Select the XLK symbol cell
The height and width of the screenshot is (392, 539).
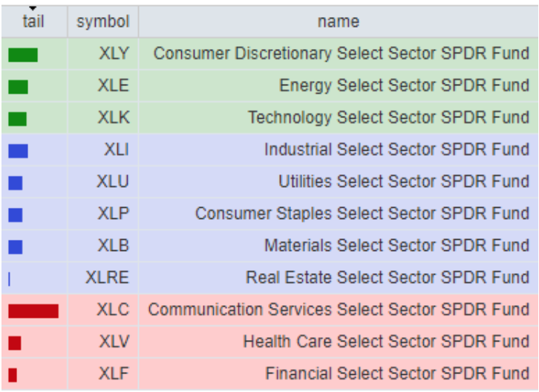[x=113, y=117]
